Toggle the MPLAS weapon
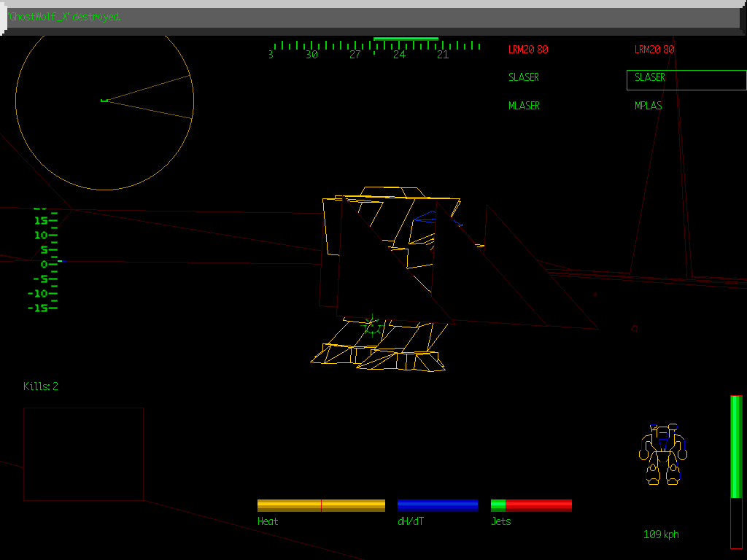The width and height of the screenshot is (747, 560). point(649,106)
